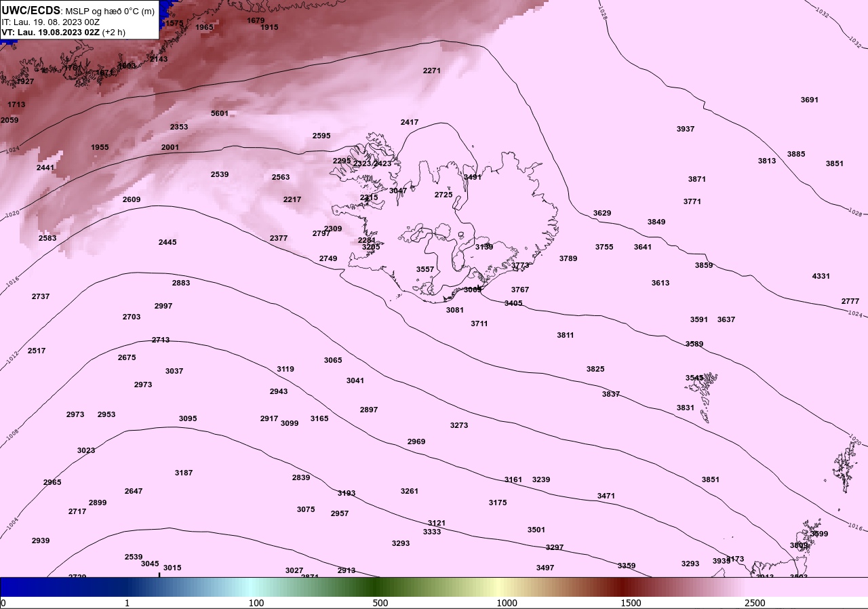The image size is (868, 609).
Task: Select the value 2839
Action: (x=301, y=477)
